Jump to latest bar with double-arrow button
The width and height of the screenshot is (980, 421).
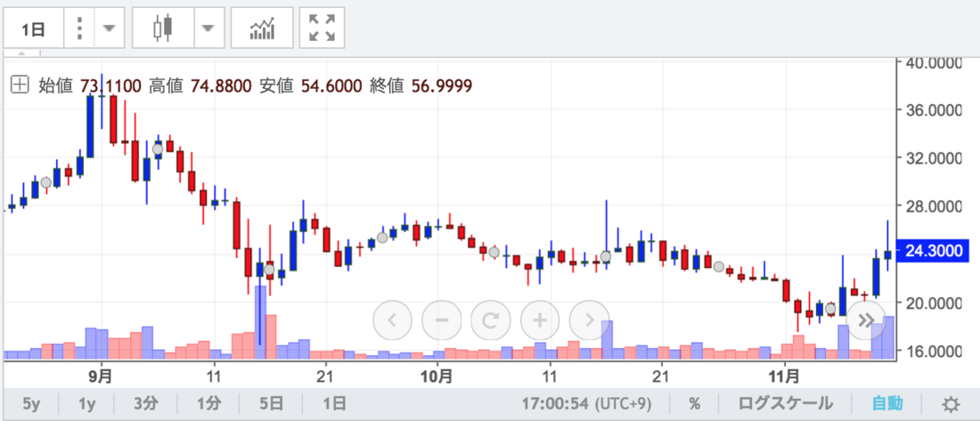coord(866,320)
